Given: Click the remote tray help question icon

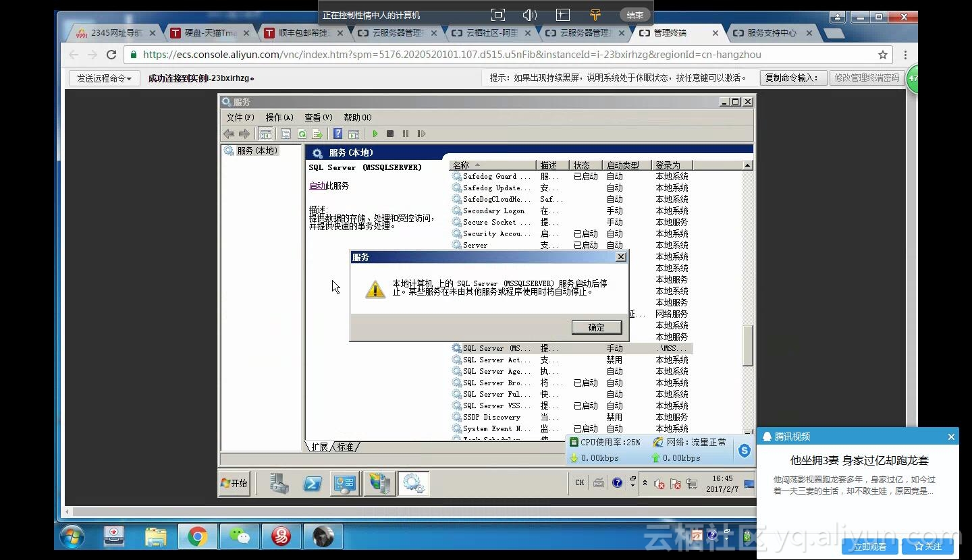Looking at the screenshot, I should tap(617, 482).
